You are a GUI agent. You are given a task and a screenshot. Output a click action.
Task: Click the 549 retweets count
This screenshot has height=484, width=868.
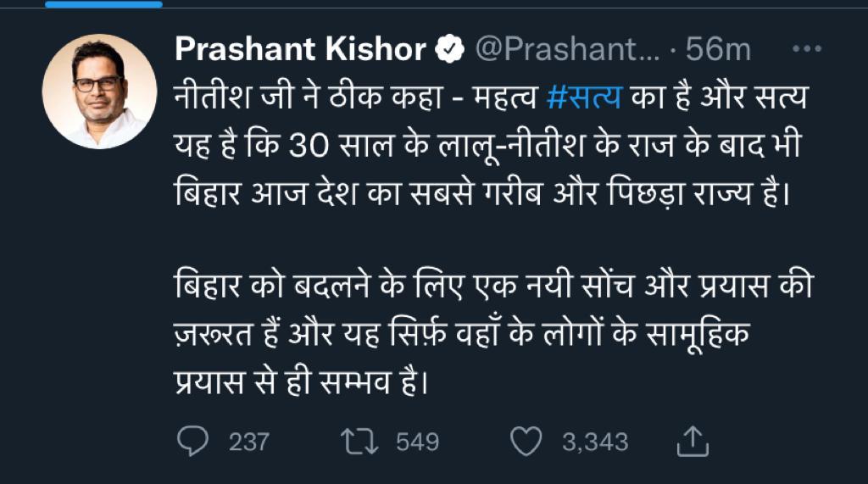[417, 442]
